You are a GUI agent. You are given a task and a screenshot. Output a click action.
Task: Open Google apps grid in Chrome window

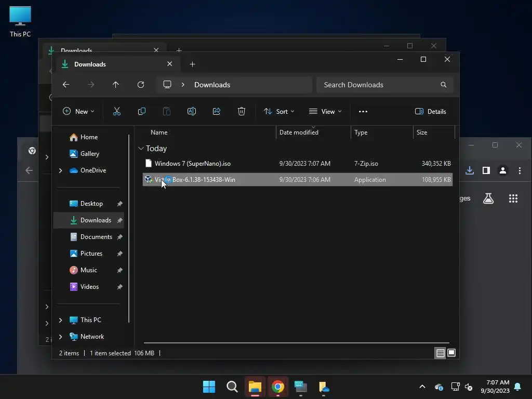pyautogui.click(x=513, y=198)
